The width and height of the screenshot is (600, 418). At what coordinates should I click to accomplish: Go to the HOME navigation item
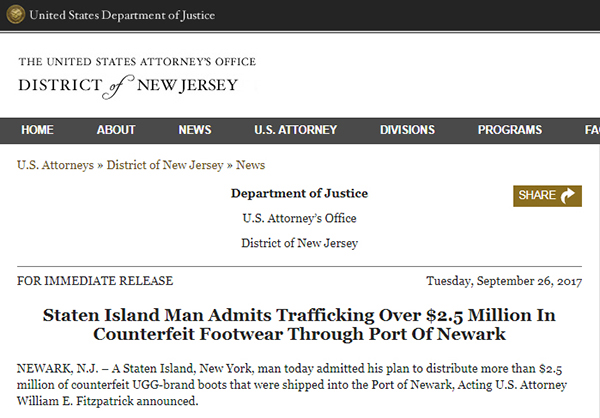[38, 130]
